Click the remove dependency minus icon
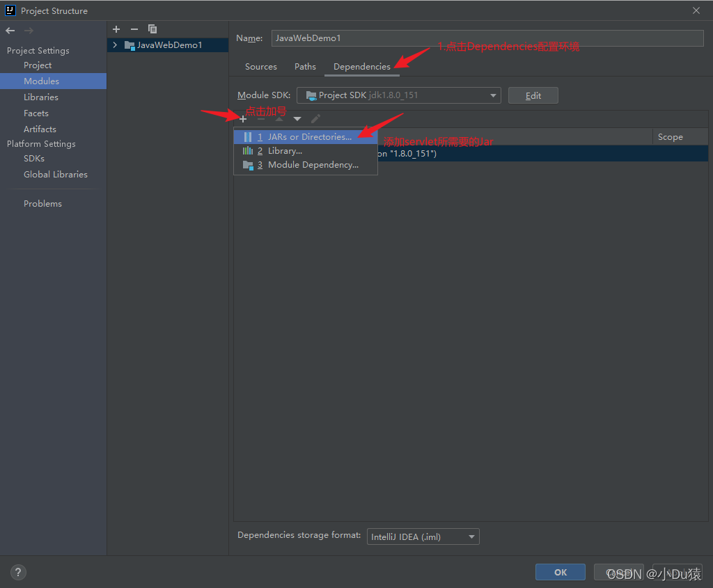 [x=261, y=119]
